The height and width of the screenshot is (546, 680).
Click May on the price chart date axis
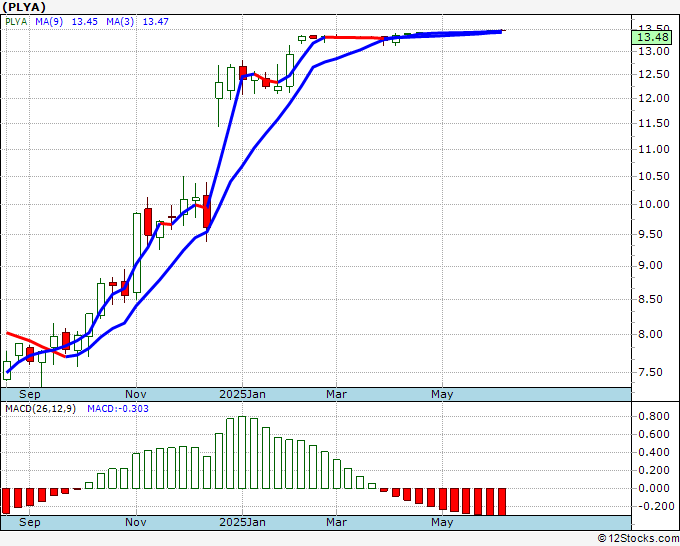(442, 394)
